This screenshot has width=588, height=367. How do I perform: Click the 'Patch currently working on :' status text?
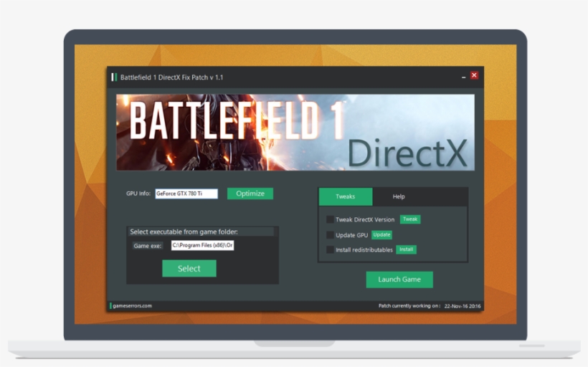409,306
